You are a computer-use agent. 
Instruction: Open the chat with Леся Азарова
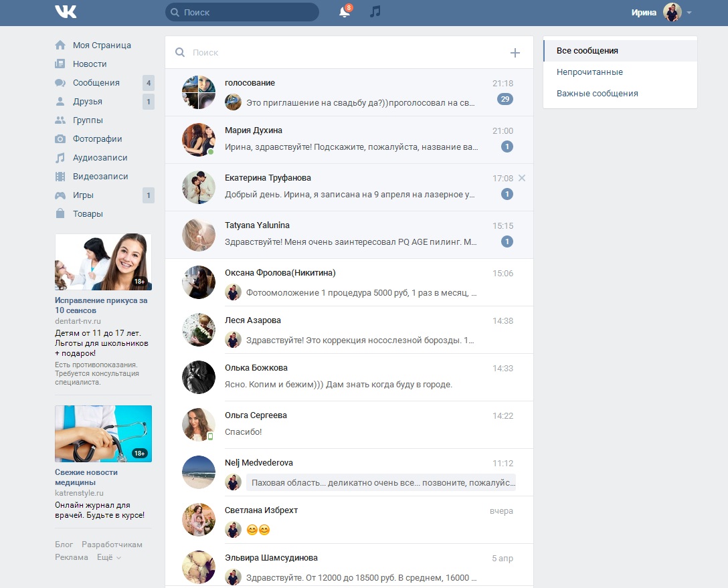[x=349, y=330]
